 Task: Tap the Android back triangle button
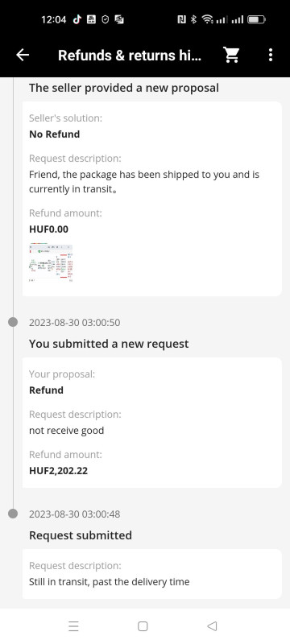(x=212, y=626)
